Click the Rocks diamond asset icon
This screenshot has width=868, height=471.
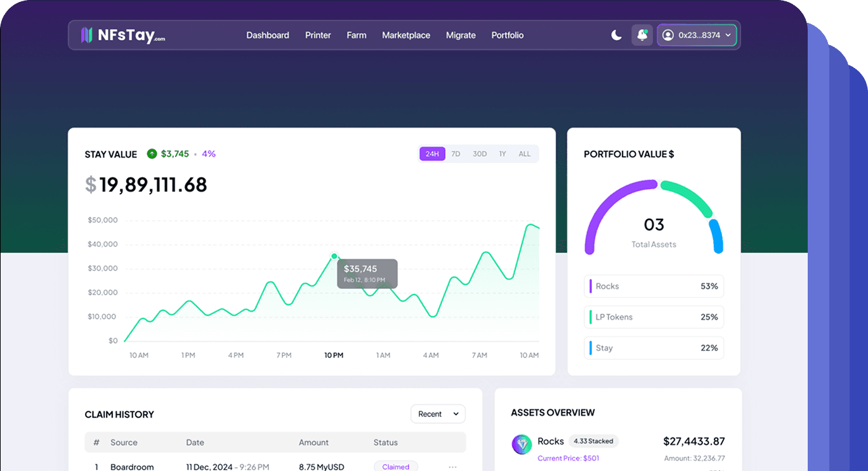522,444
